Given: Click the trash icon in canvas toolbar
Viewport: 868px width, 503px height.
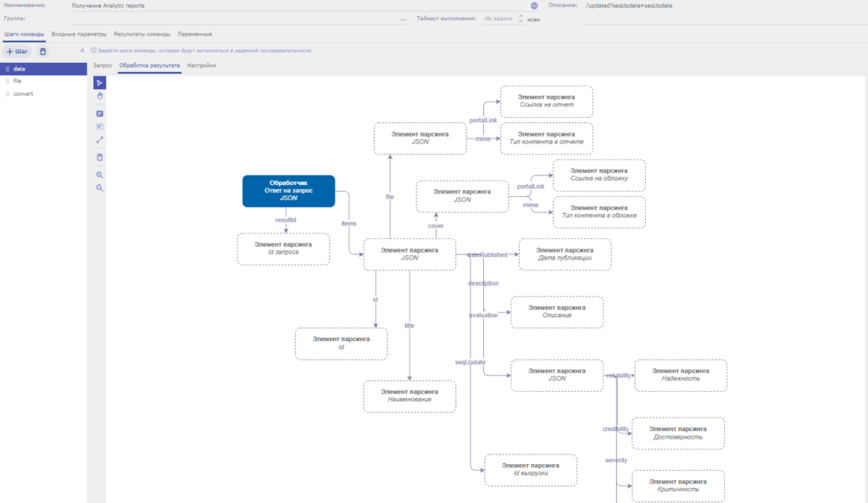Looking at the screenshot, I should click(x=99, y=157).
